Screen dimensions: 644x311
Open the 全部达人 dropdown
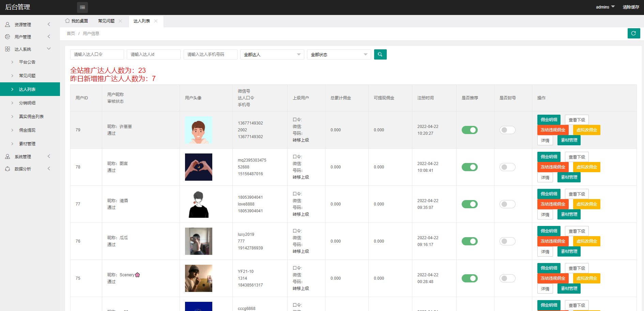[272, 54]
